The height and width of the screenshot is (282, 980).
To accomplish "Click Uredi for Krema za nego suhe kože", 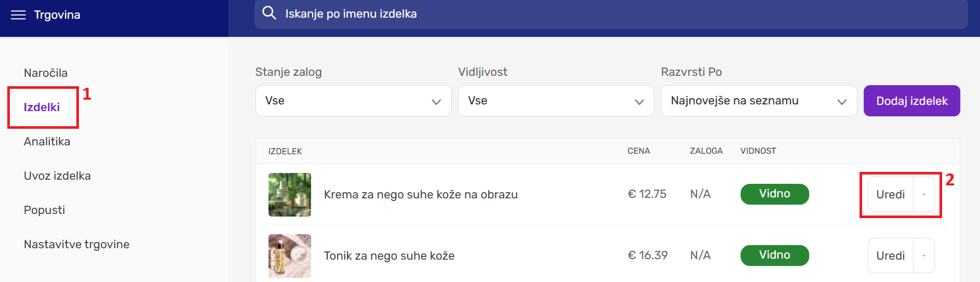I will point(891,194).
